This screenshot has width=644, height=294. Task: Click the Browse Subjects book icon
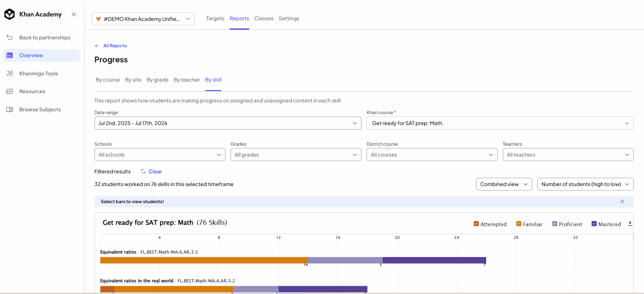[x=10, y=110]
